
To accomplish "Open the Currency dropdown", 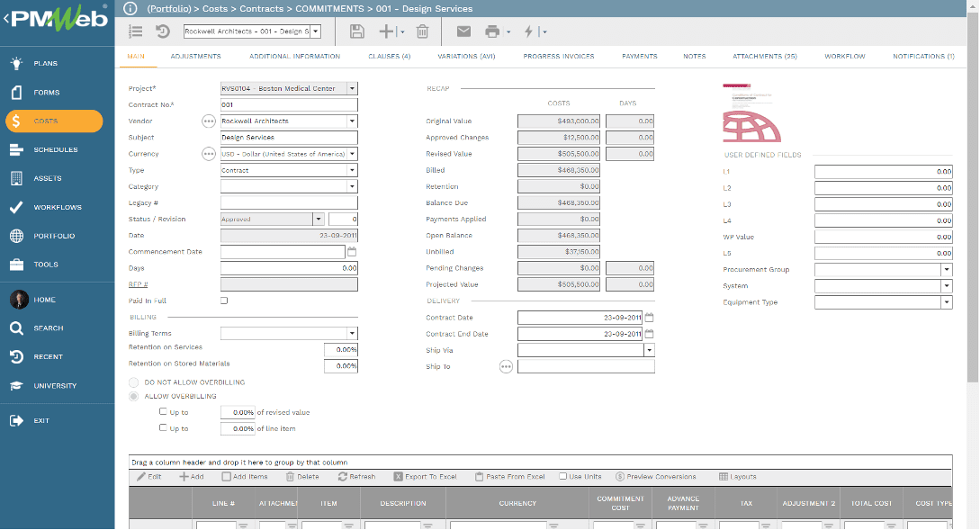I will [352, 153].
